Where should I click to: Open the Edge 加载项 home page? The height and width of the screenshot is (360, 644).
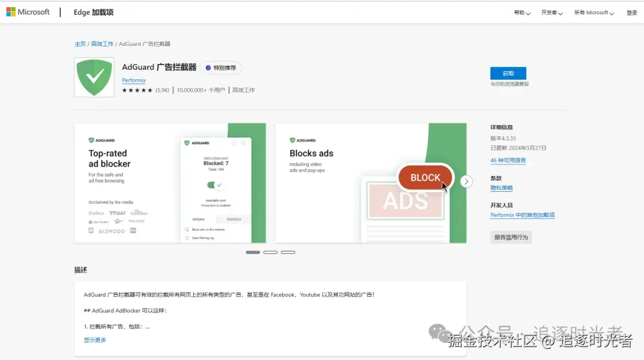[x=92, y=11]
